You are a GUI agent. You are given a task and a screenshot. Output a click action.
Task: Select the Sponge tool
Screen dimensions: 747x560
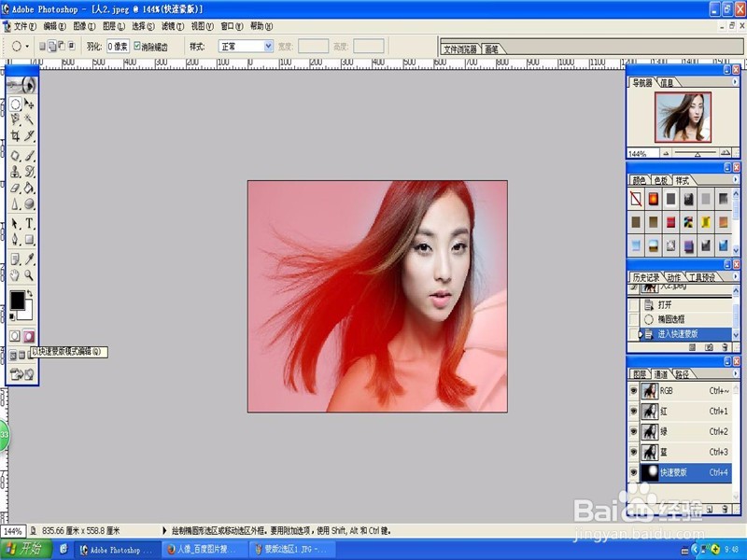click(x=29, y=203)
